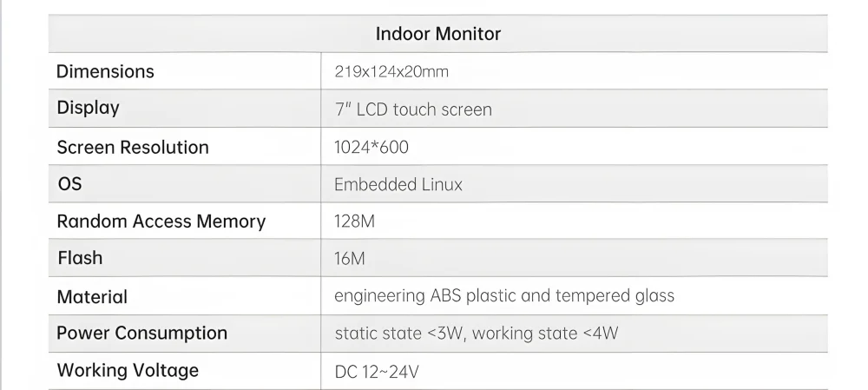Click the DC 12~24V voltage value
The width and height of the screenshot is (868, 390).
pos(378,372)
